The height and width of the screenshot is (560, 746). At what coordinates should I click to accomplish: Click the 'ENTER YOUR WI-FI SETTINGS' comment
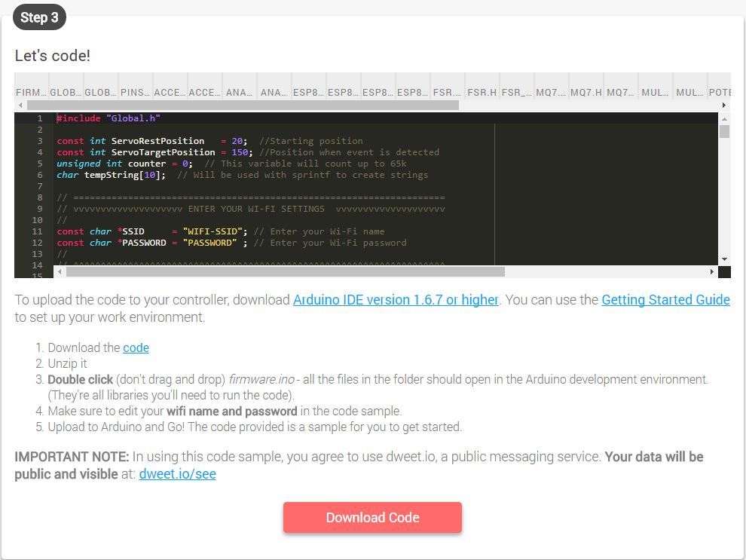(x=256, y=209)
